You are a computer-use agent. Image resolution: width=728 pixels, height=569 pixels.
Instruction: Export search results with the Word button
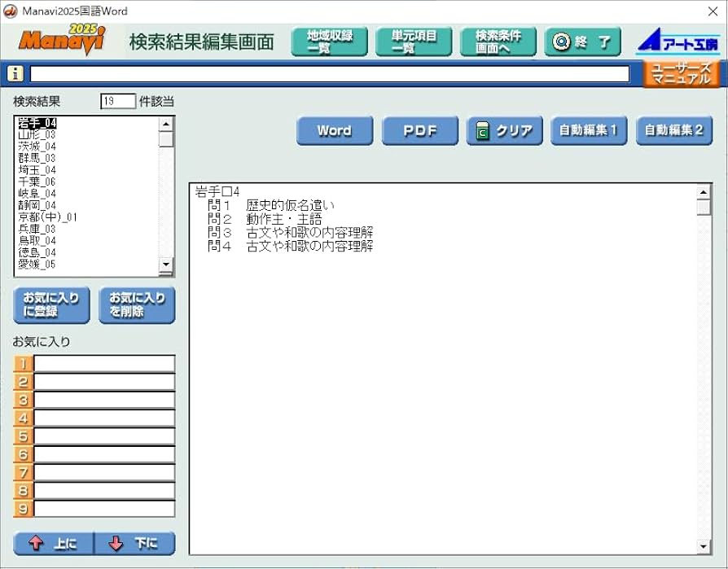tap(334, 129)
